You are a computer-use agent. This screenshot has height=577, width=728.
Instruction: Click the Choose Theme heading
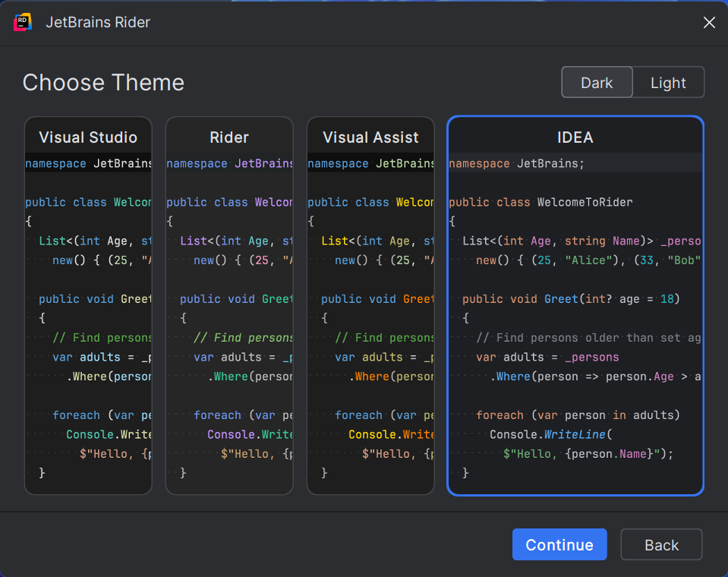tap(103, 83)
